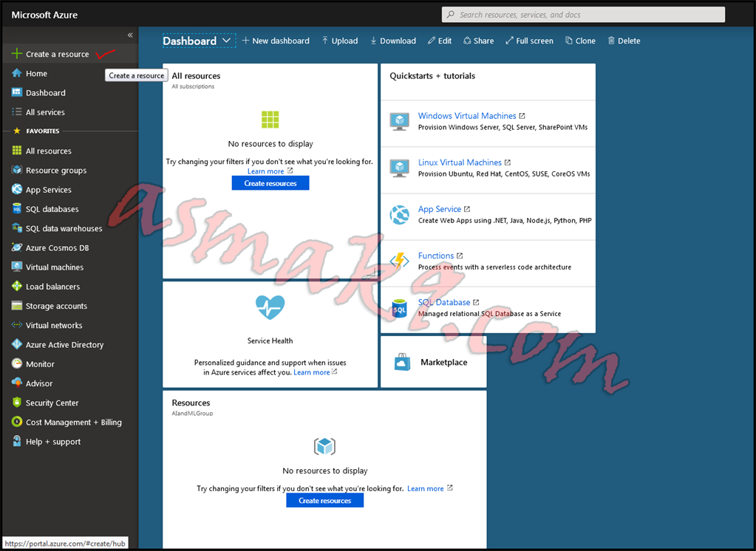Image resolution: width=756 pixels, height=551 pixels.
Task: Select the Azure Cosmos DB planet icon
Action: [x=17, y=247]
